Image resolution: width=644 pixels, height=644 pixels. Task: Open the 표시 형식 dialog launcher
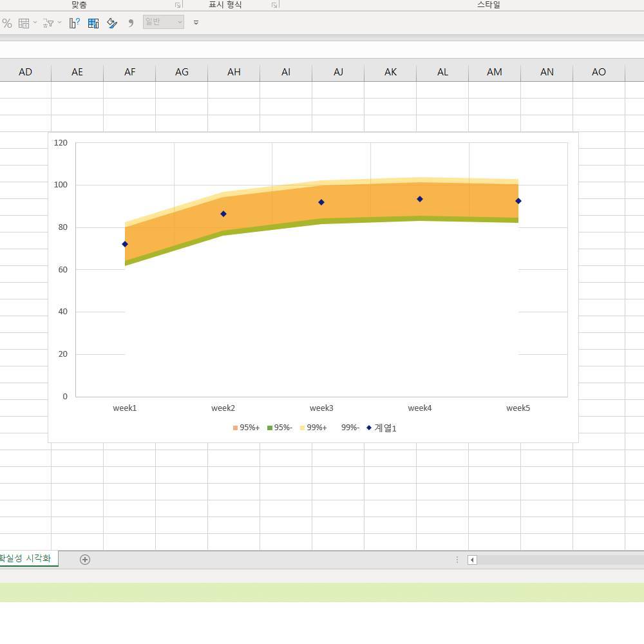274,5
